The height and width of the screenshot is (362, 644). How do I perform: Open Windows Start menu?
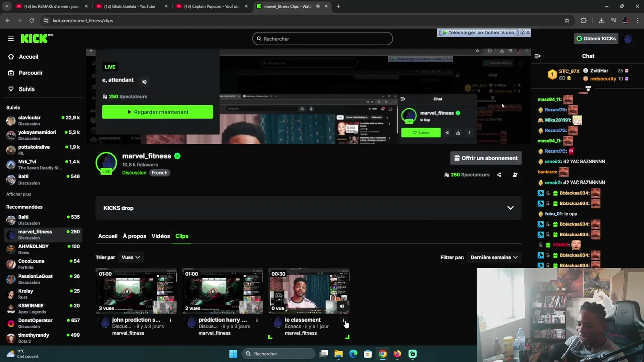click(x=233, y=354)
